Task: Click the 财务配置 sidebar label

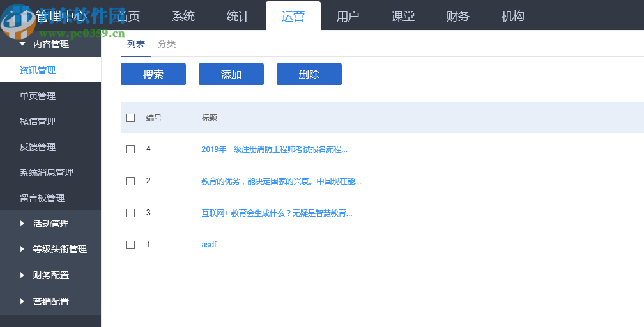Action: (51, 276)
